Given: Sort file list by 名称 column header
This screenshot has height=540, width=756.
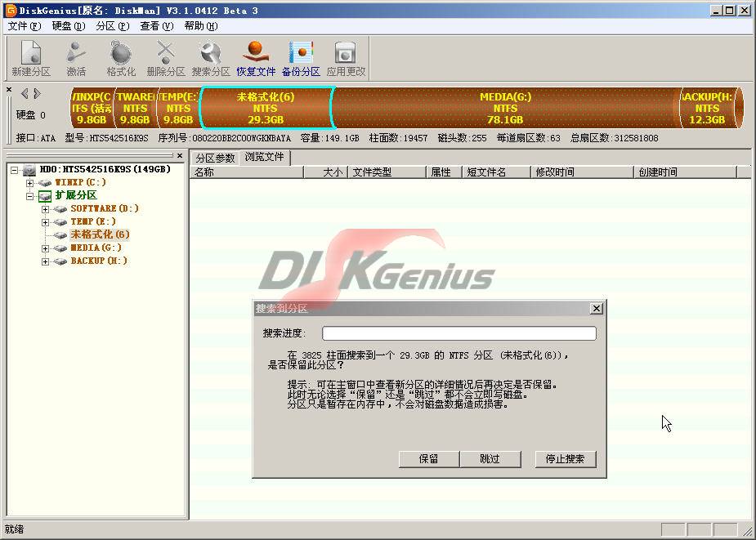Looking at the screenshot, I should [247, 172].
